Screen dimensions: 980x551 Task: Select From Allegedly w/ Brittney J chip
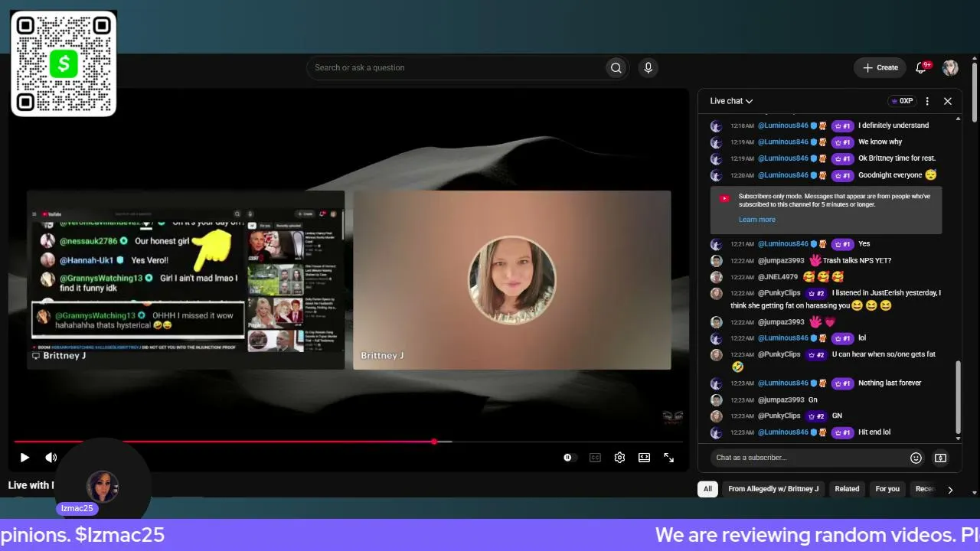773,489
